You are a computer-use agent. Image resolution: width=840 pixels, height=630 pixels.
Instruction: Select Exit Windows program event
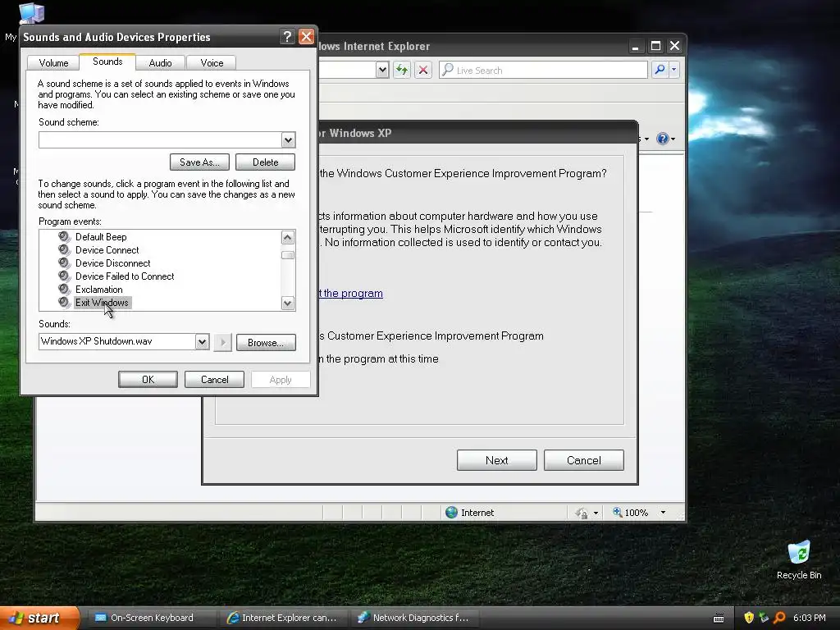(102, 303)
